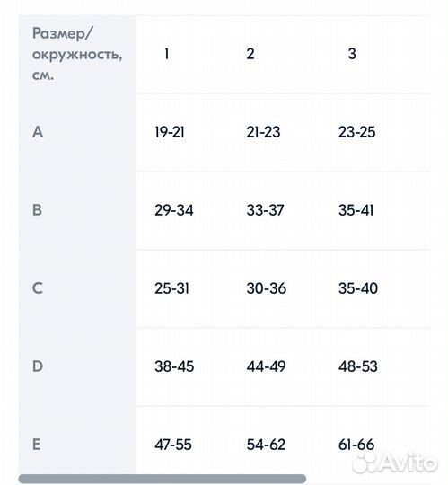
Task: Select the size 3 column header
Action: click(352, 54)
